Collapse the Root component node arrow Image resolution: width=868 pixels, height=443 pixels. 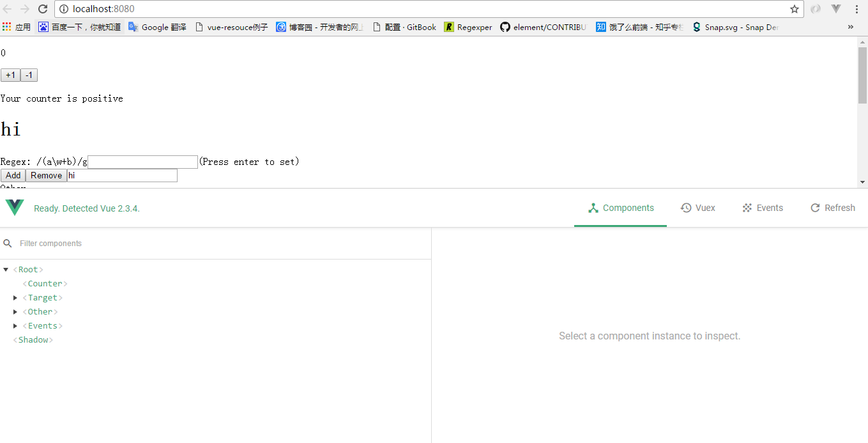[6, 270]
